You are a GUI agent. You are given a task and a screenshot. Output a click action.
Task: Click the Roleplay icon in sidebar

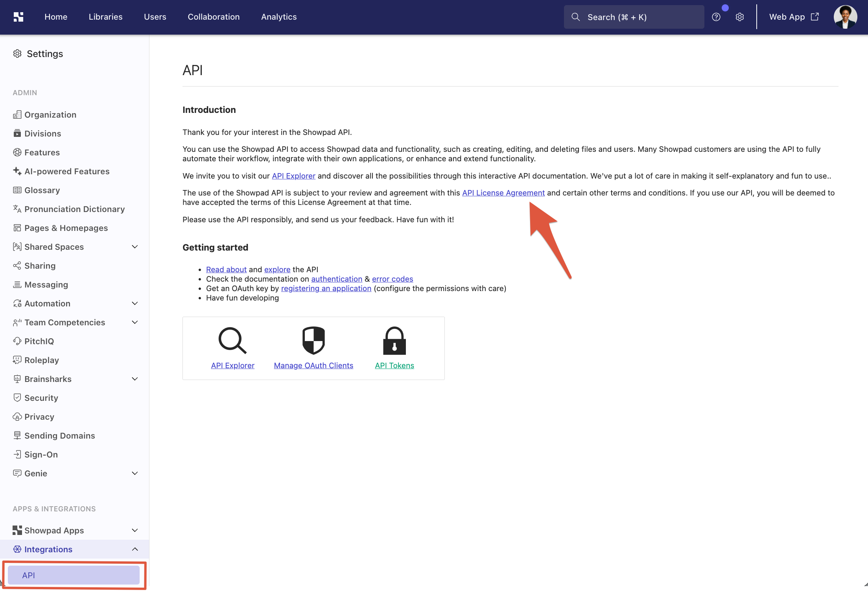17,360
